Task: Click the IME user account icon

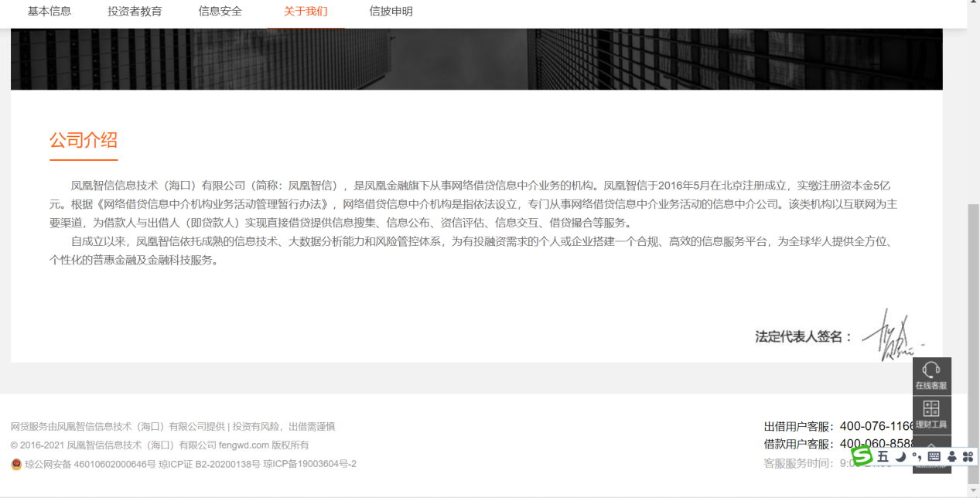Action: (x=951, y=457)
